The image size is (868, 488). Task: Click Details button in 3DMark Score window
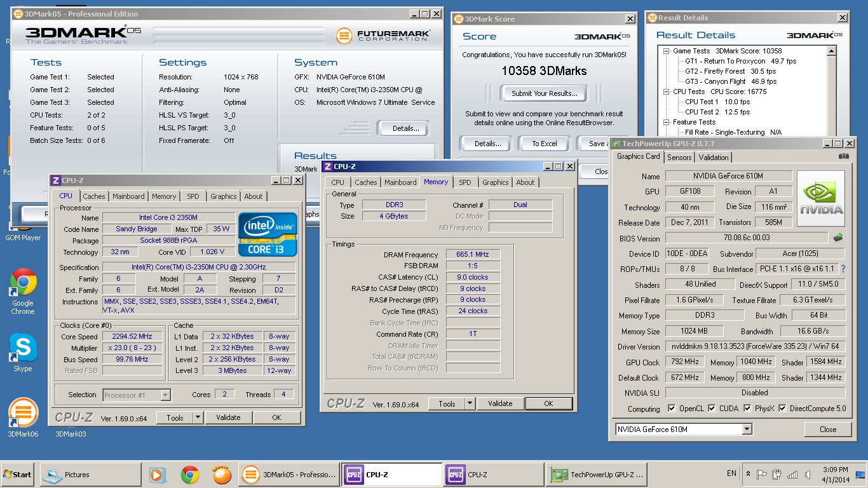coord(487,144)
